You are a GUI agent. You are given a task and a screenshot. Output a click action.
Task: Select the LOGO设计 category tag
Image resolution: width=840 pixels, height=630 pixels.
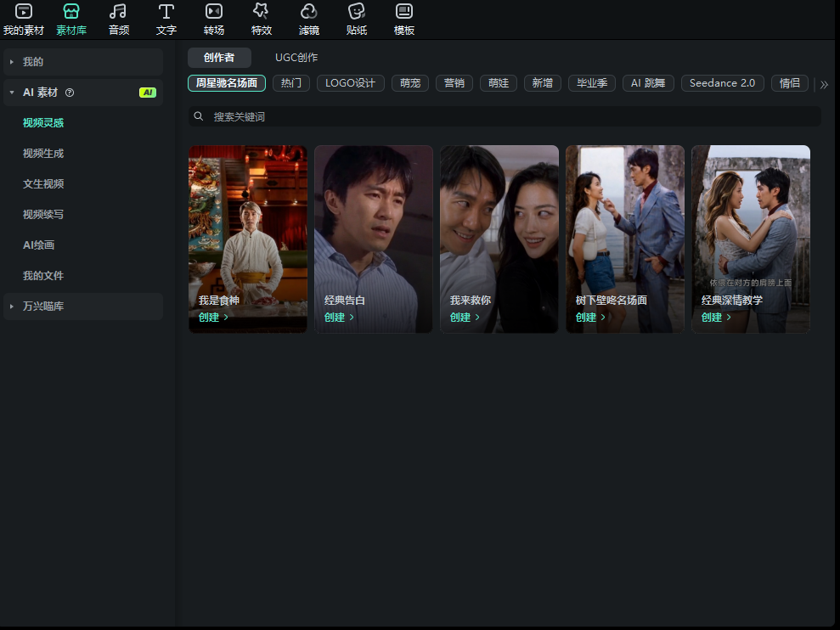pos(351,83)
